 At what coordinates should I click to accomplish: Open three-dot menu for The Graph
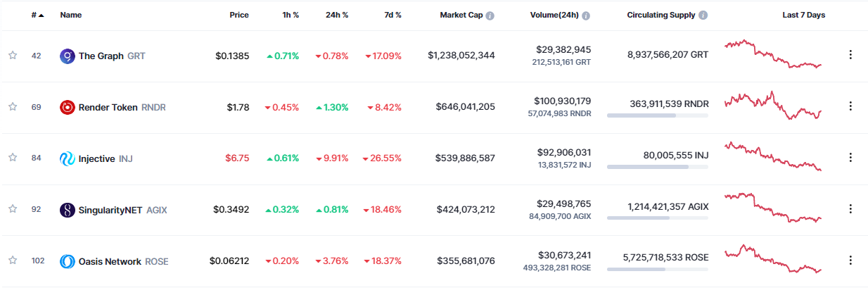tap(850, 55)
